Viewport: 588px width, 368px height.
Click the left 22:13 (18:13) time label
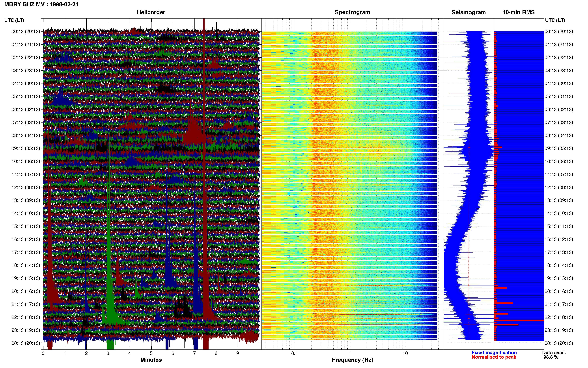point(26,317)
